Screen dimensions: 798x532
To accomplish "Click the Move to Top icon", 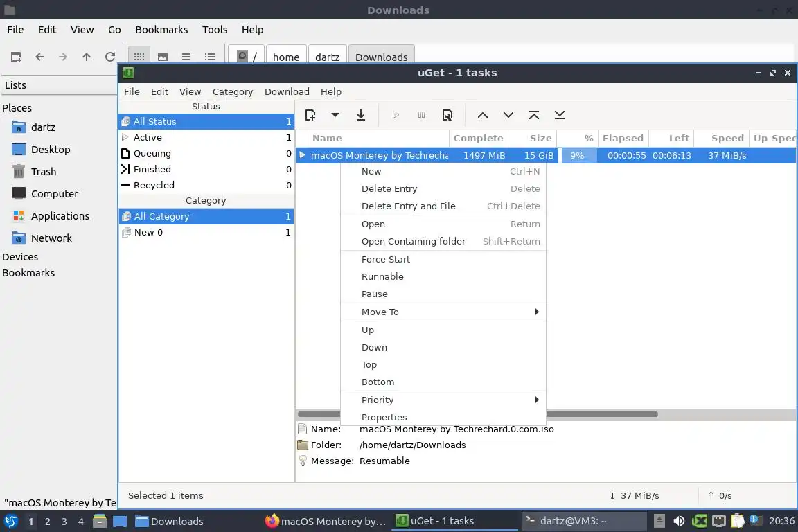I will tap(534, 115).
